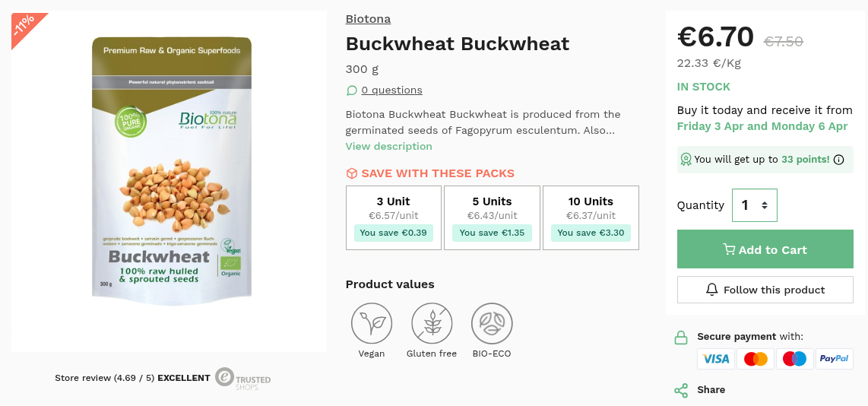Click the Trusted Shops badge
Viewport: 868px width, 406px height.
(242, 378)
